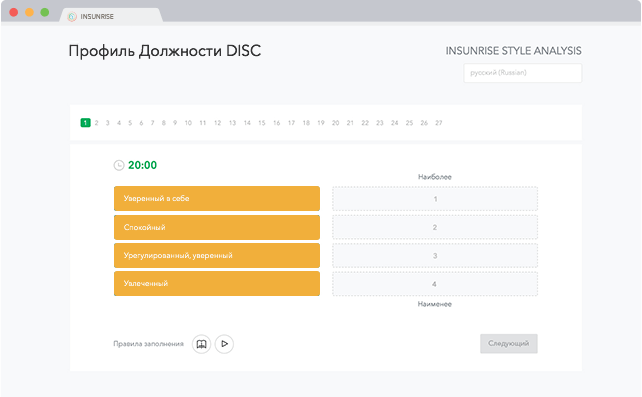The height and width of the screenshot is (397, 642).
Task: Click the INSUNRISE STYLE ANALYSIS title
Action: 513,51
